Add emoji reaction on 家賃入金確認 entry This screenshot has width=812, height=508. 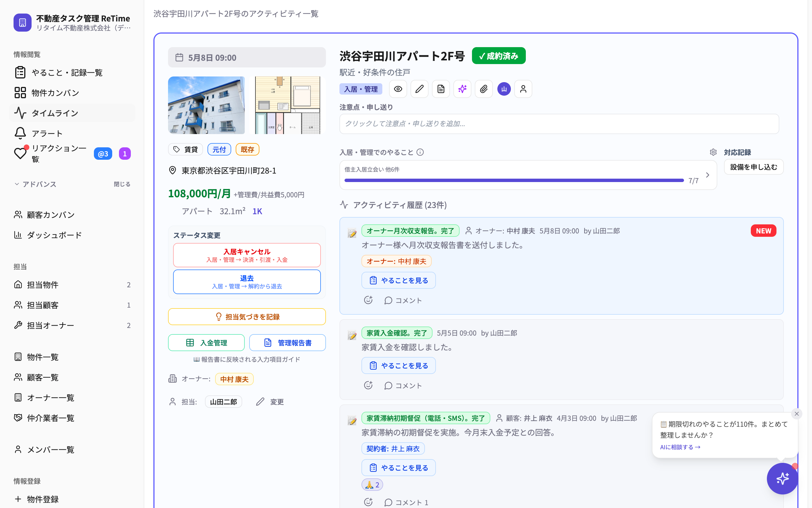[x=369, y=385]
